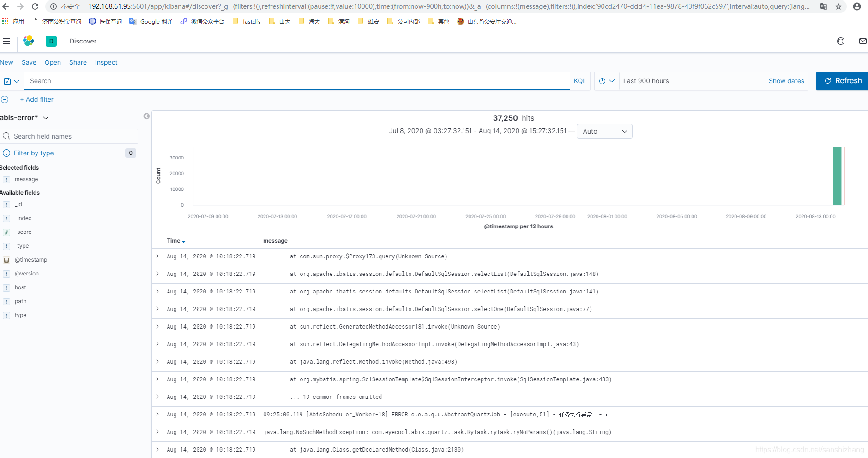Click Save in the Discover menu
868x458 pixels.
click(29, 62)
